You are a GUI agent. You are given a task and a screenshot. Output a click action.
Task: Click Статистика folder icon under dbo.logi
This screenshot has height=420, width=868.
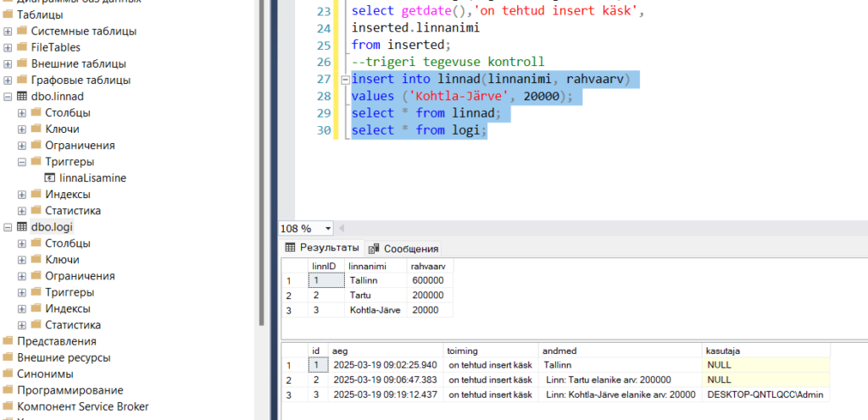[x=36, y=325]
